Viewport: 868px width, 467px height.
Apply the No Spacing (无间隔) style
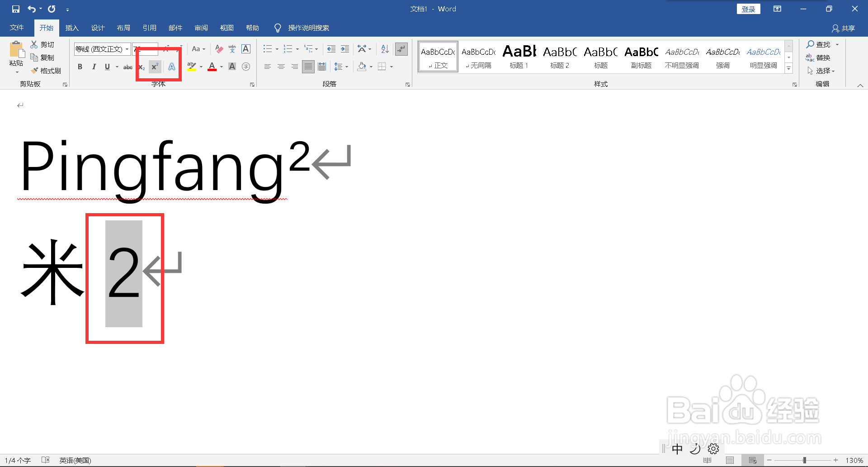pyautogui.click(x=478, y=57)
